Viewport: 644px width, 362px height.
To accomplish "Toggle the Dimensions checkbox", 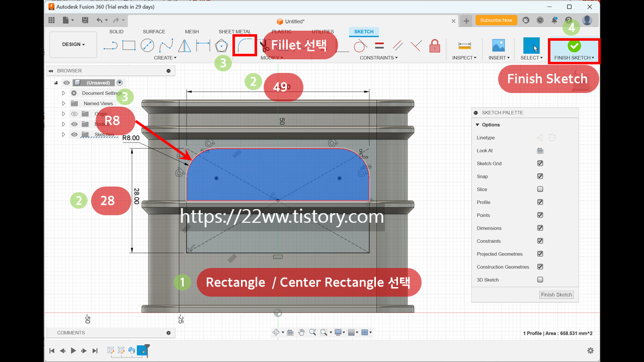I will [540, 228].
